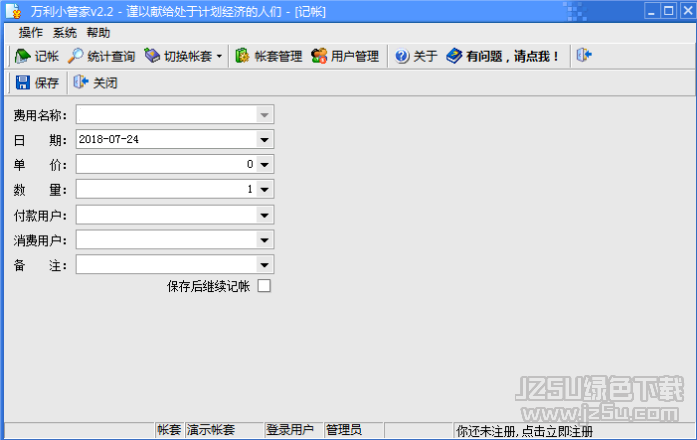Click the 日期 field showing 2018-07-24
The image size is (697, 440).
point(167,140)
